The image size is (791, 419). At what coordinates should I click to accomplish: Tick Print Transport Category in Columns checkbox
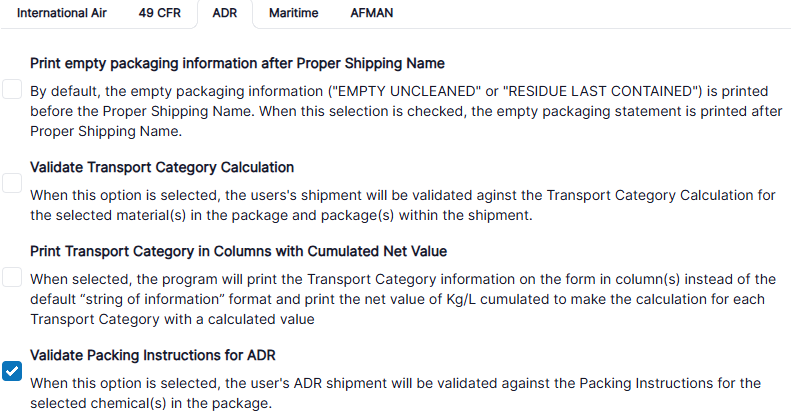click(12, 277)
